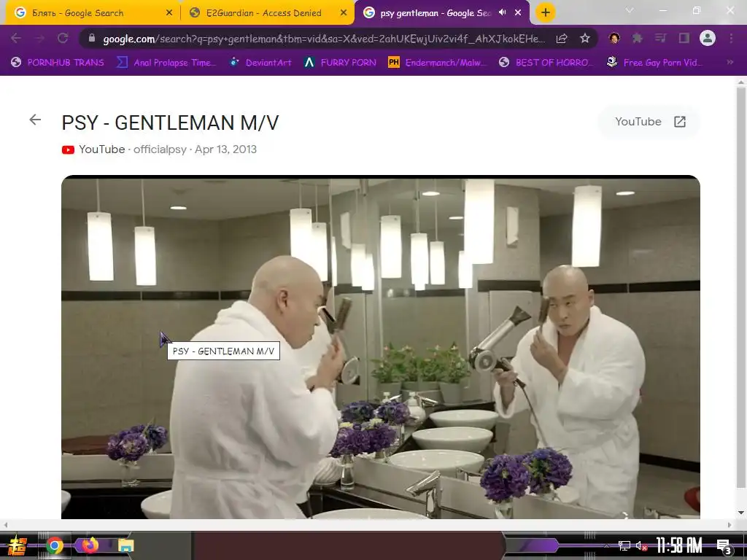Show hidden tray icons chevron
Image resolution: width=747 pixels, height=560 pixels.
(606, 545)
